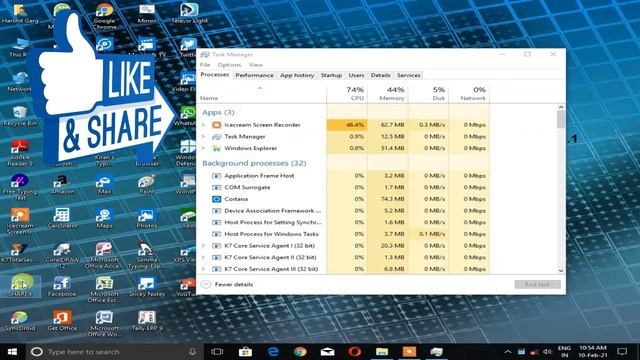
Task: Open the Maps desktop shortcut
Action: tap(104, 218)
